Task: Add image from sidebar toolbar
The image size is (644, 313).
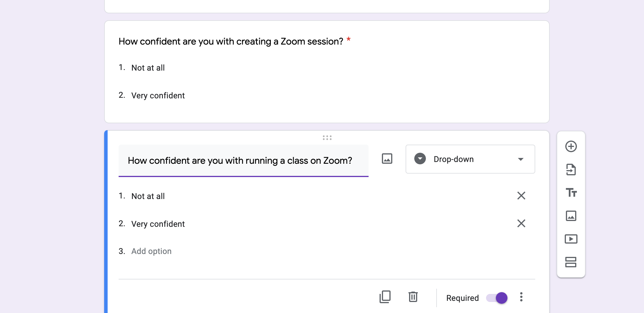Action: point(571,216)
